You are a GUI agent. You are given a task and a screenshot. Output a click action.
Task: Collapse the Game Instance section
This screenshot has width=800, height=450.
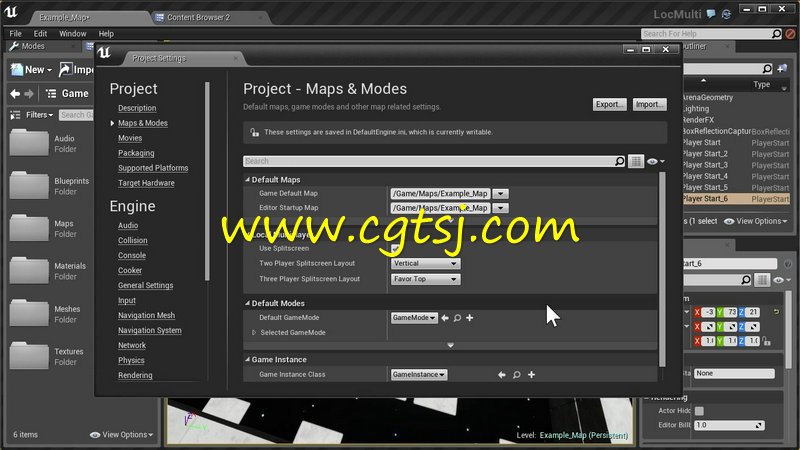pyautogui.click(x=247, y=360)
